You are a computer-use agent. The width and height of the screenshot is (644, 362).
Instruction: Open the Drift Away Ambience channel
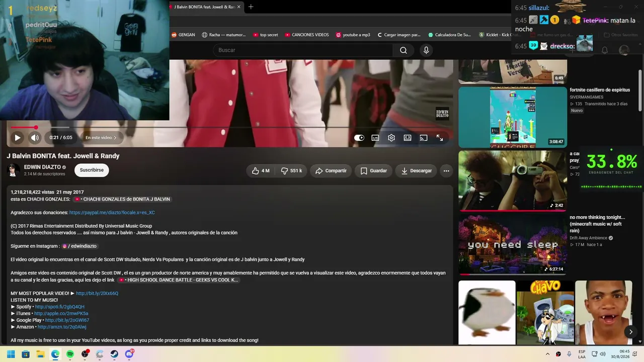click(x=588, y=238)
